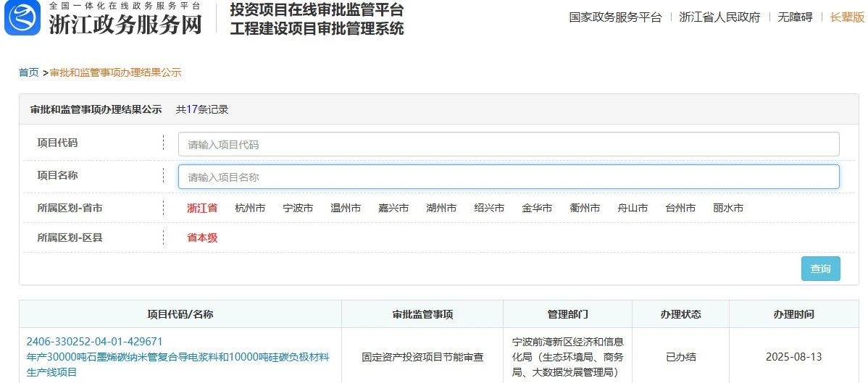Select 丽水市 region filter
The height and width of the screenshot is (383, 868).
[728, 208]
